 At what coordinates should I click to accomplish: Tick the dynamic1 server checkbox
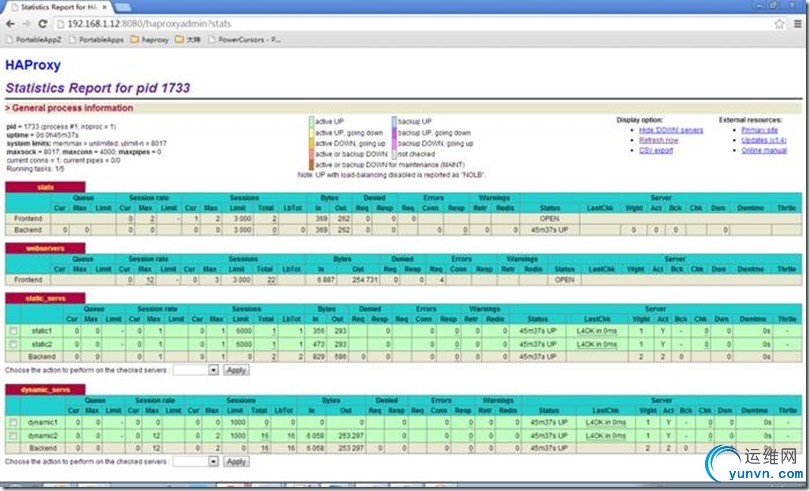click(12, 423)
